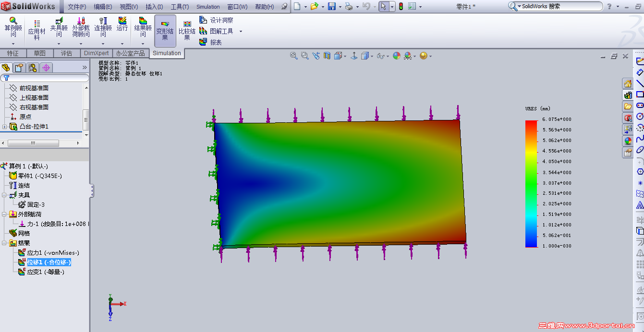Click the Section View icon
The width and height of the screenshot is (644, 332).
point(327,56)
